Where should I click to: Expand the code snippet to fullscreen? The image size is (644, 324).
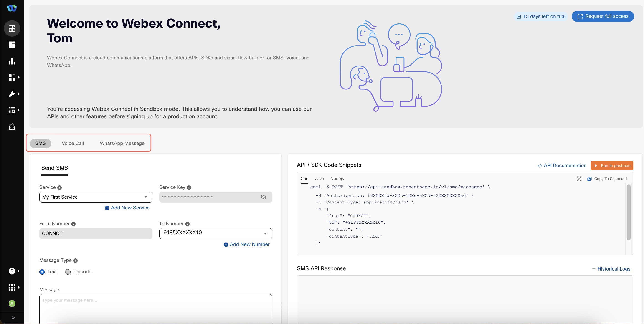tap(579, 179)
